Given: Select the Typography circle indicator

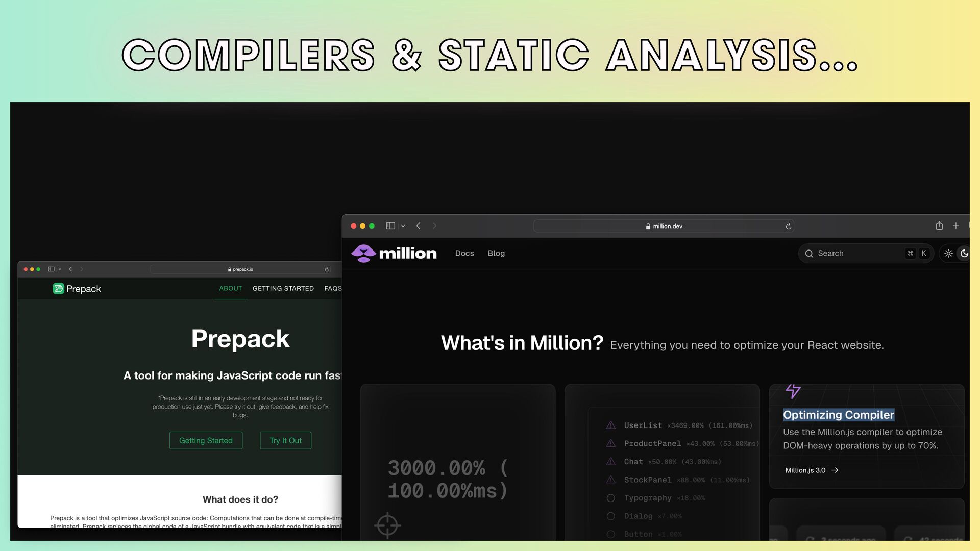Looking at the screenshot, I should click(x=610, y=498).
